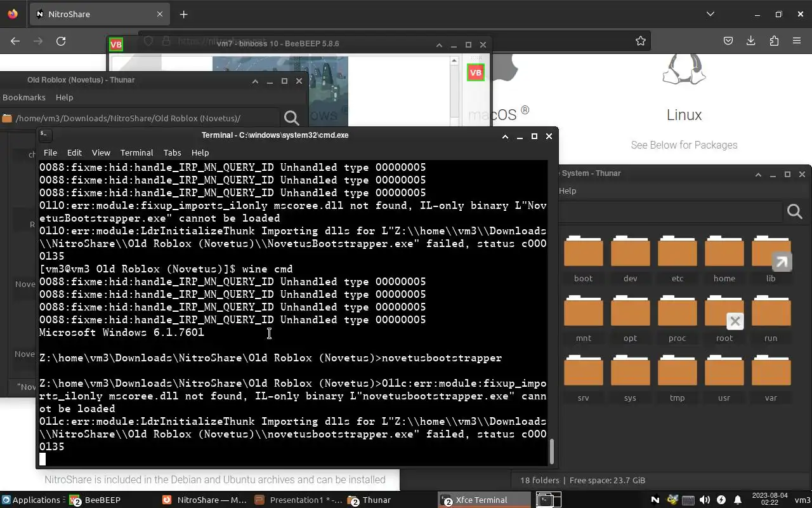Select the NitroShare browser tab
Screen dimensions: 812x508
coord(98,14)
